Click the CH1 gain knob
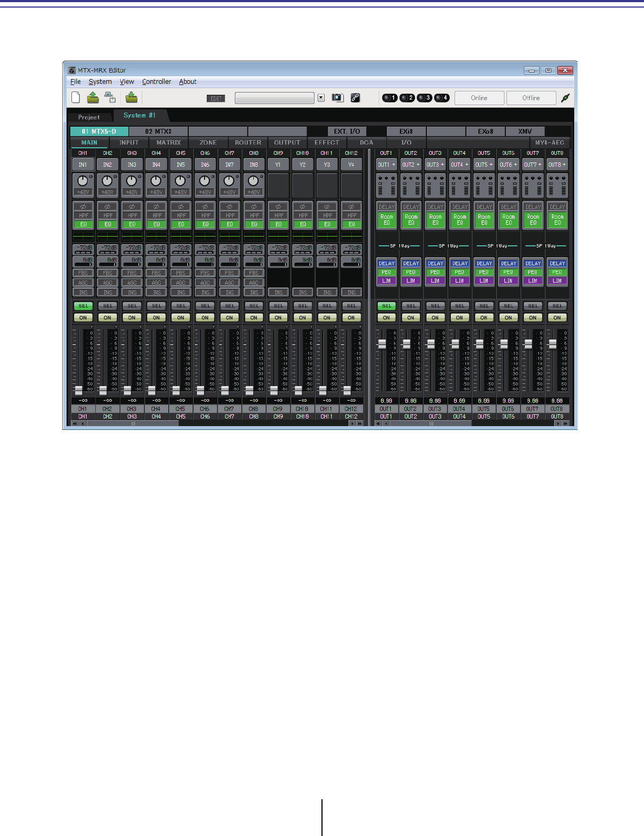 click(x=82, y=181)
